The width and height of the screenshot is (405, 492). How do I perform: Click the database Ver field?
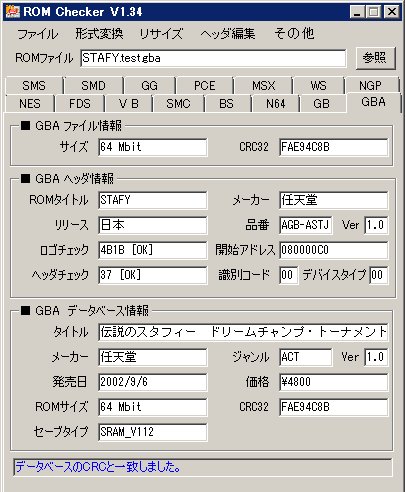coord(376,357)
